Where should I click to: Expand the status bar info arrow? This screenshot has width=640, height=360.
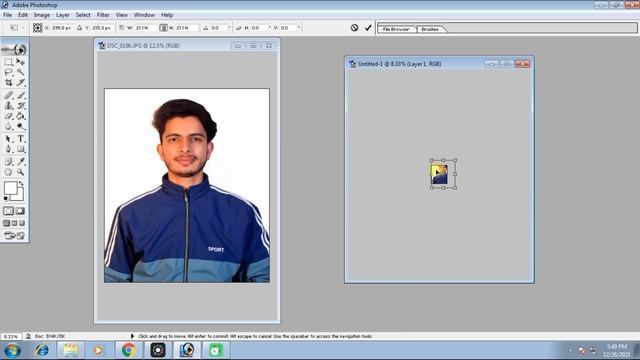132,336
